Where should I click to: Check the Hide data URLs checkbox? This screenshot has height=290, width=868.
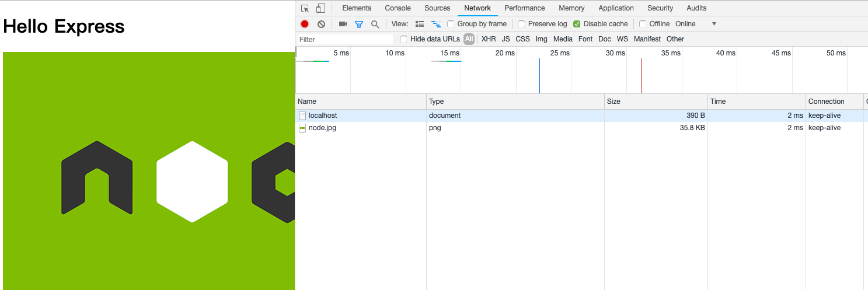tap(403, 39)
